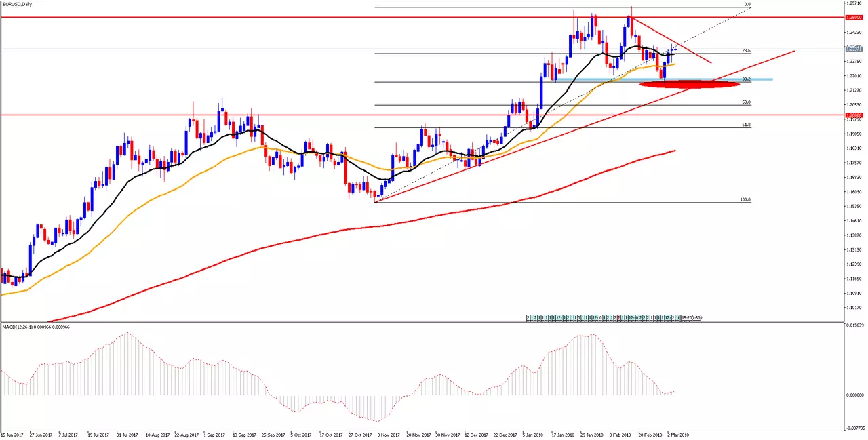Viewport: 868px width, 440px height.
Task: Select the 15 Jun 2017 date on time axis
Action: tap(14, 434)
